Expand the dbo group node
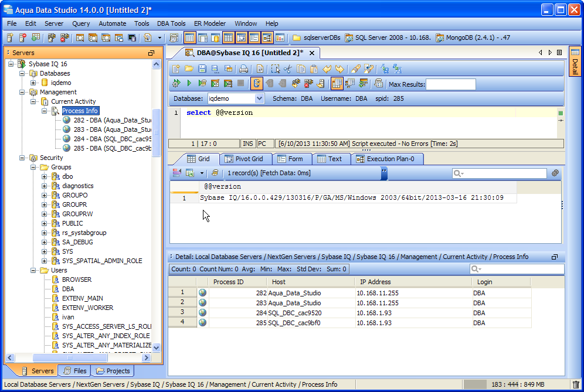The height and width of the screenshot is (392, 584). click(x=45, y=176)
